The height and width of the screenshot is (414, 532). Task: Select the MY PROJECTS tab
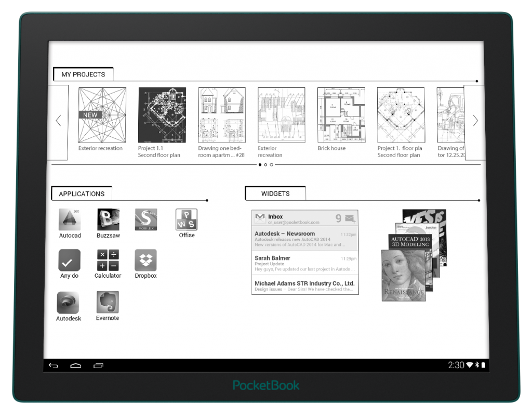tap(83, 74)
